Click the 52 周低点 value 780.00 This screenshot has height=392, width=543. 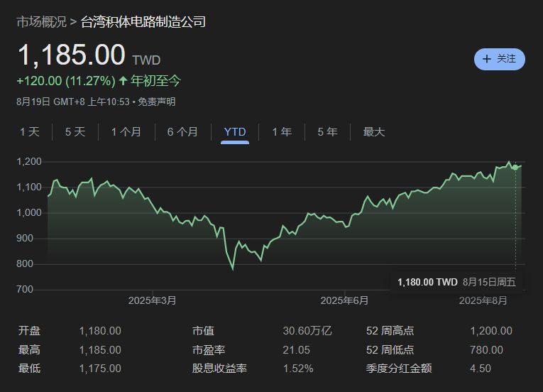(x=486, y=350)
